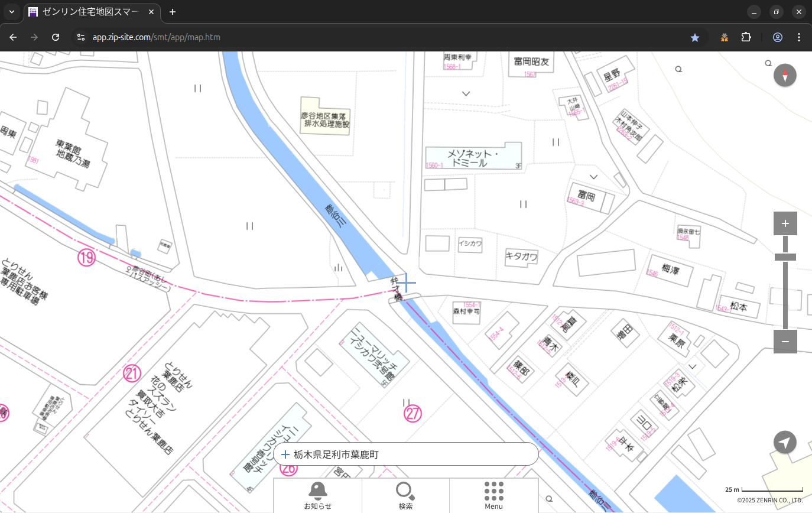
Task: Click the pinned extension icon near the star
Action: click(725, 37)
